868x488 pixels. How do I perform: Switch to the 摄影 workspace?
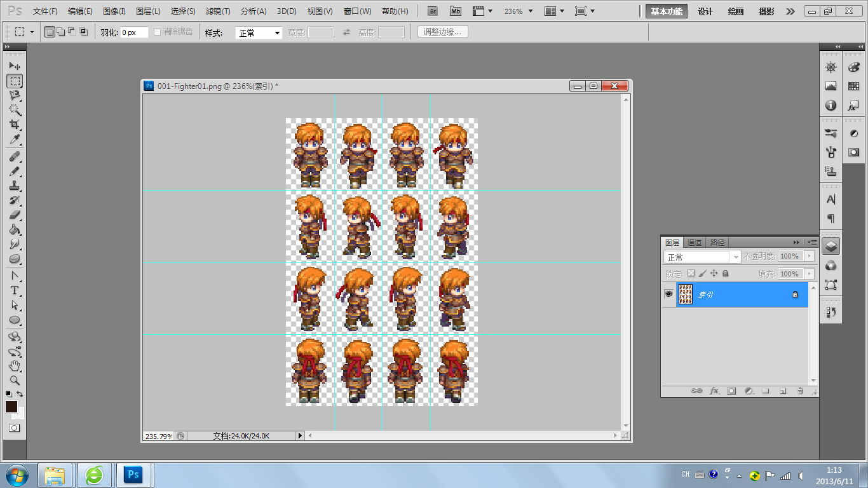pos(766,11)
